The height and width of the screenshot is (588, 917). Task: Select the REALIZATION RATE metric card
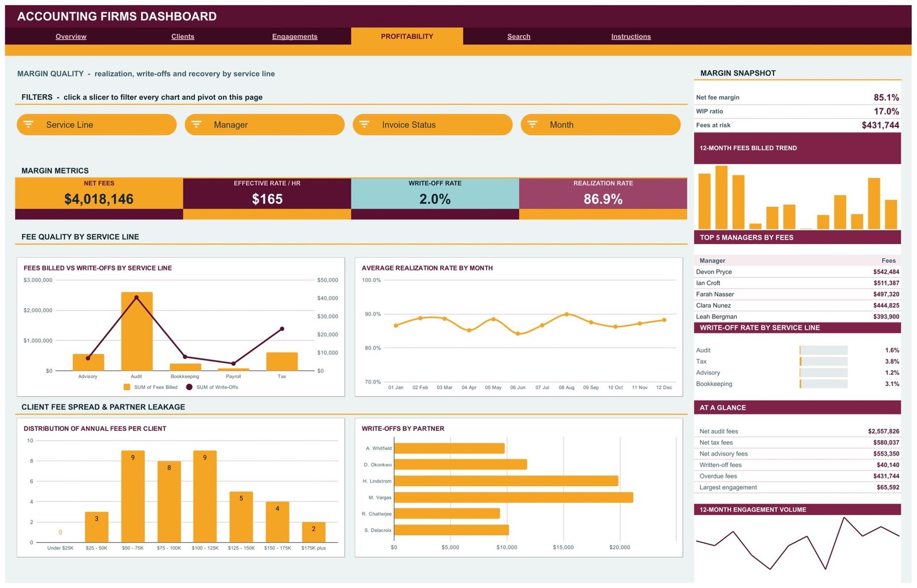[603, 198]
